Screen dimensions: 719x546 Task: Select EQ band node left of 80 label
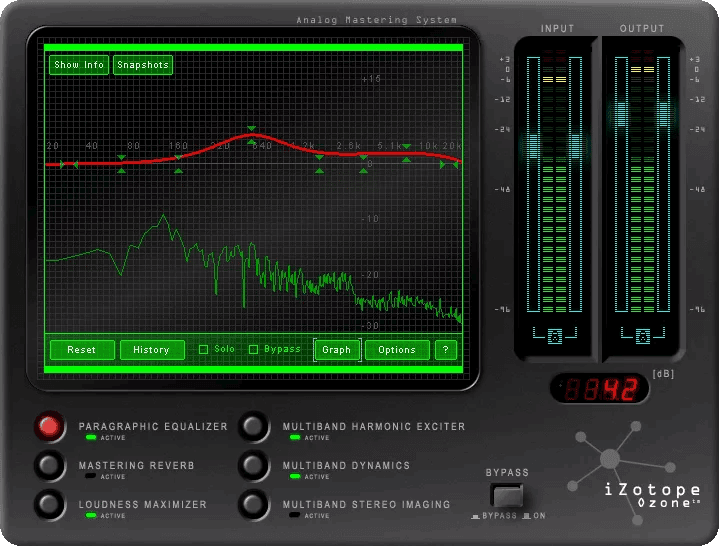click(121, 164)
